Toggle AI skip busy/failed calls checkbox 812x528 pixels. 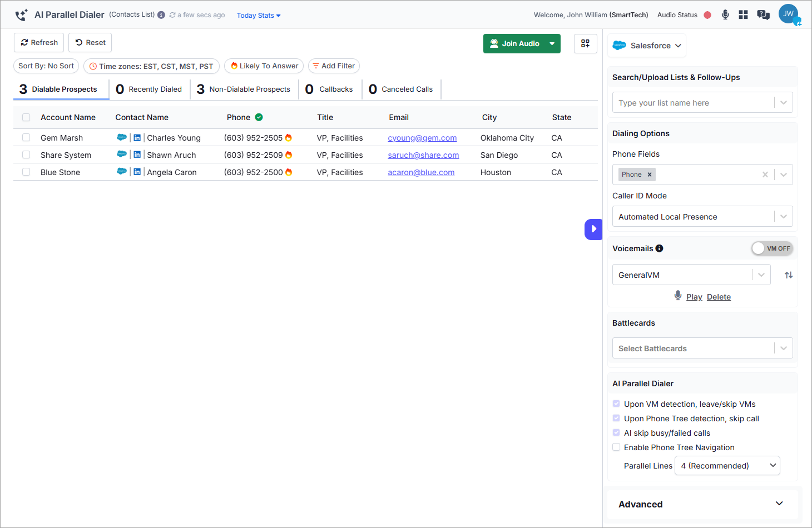616,432
